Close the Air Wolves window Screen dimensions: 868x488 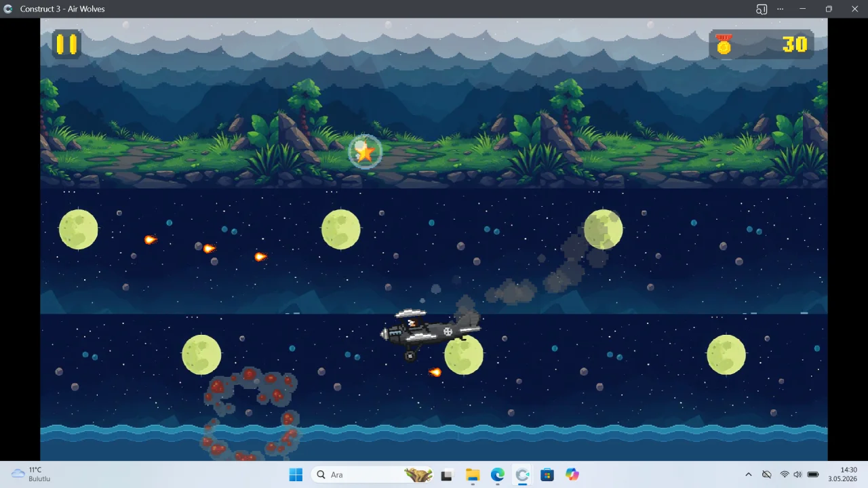click(854, 9)
